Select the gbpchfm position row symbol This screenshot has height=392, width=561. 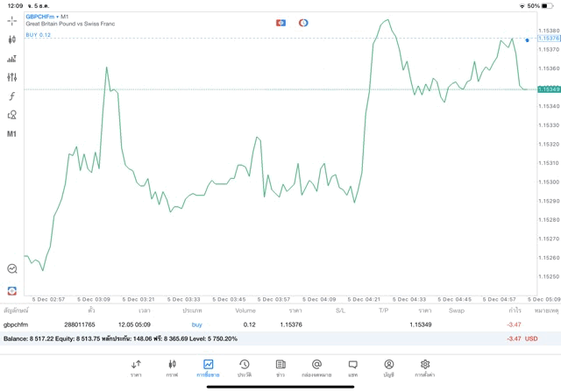(16, 324)
